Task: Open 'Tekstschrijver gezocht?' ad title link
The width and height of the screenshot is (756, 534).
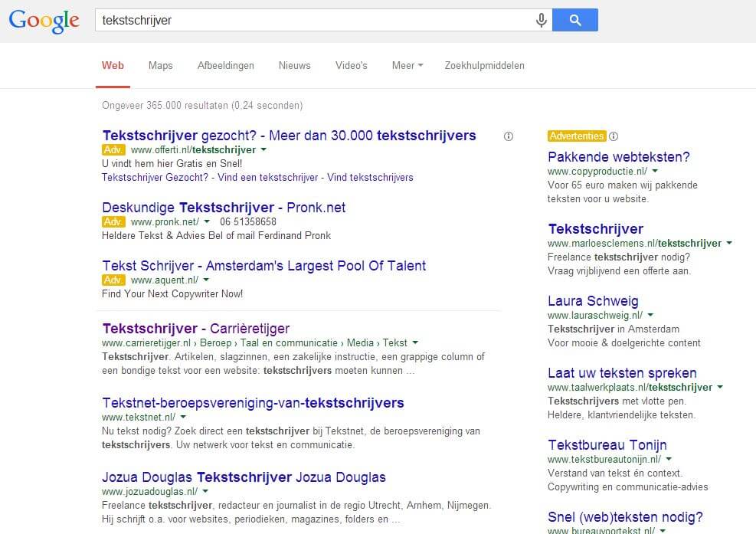Action: pyautogui.click(x=289, y=136)
